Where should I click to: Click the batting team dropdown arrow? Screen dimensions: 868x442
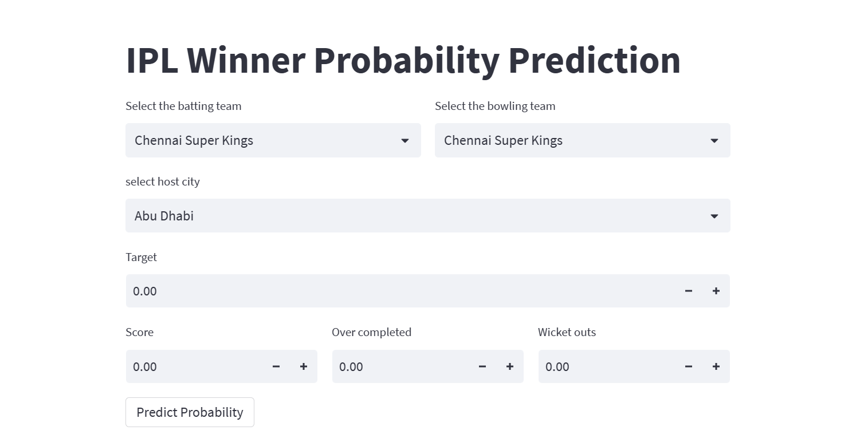404,141
